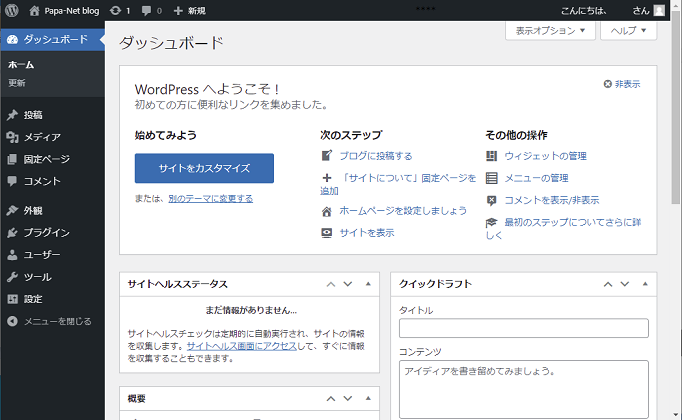The image size is (682, 420).
Task: Click the plus 新規 new item
Action: coord(189,10)
